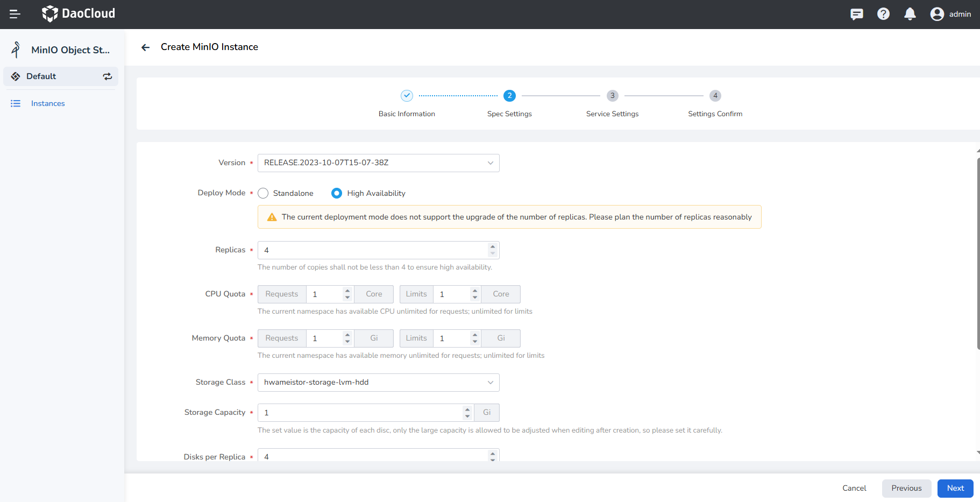
Task: Click the DaoCloud logo
Action: (x=79, y=14)
